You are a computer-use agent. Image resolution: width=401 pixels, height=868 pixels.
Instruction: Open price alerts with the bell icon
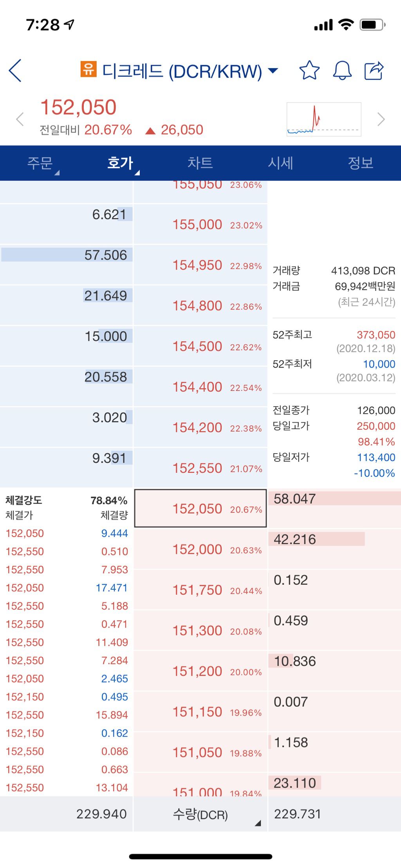341,71
